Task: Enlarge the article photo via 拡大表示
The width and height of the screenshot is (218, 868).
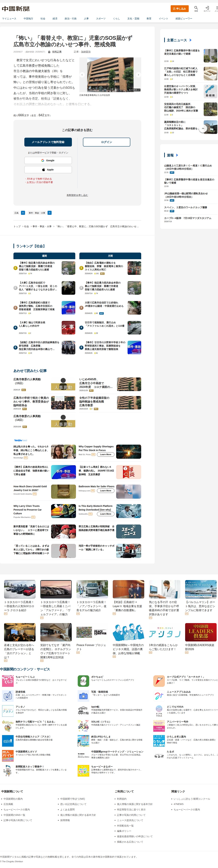Action: [x=134, y=90]
